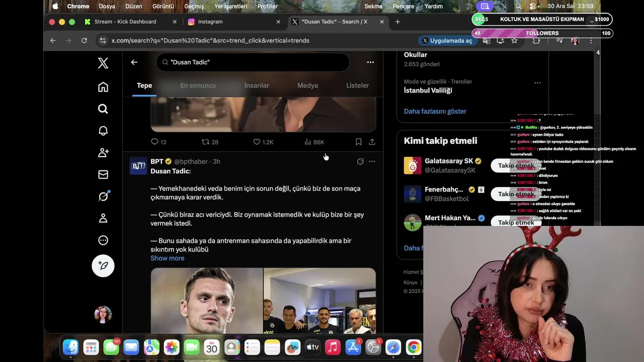Open the Okullar trend
This screenshot has height=362, width=644.
pos(416,55)
